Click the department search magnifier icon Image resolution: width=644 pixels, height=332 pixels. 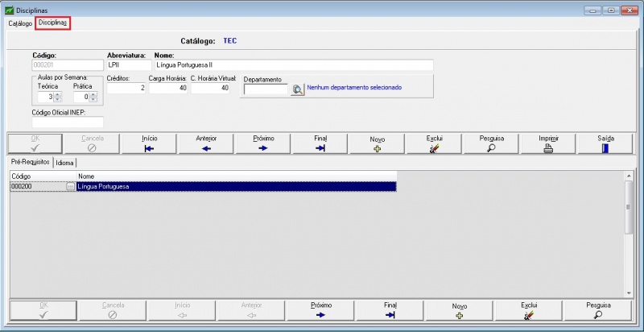coord(298,89)
